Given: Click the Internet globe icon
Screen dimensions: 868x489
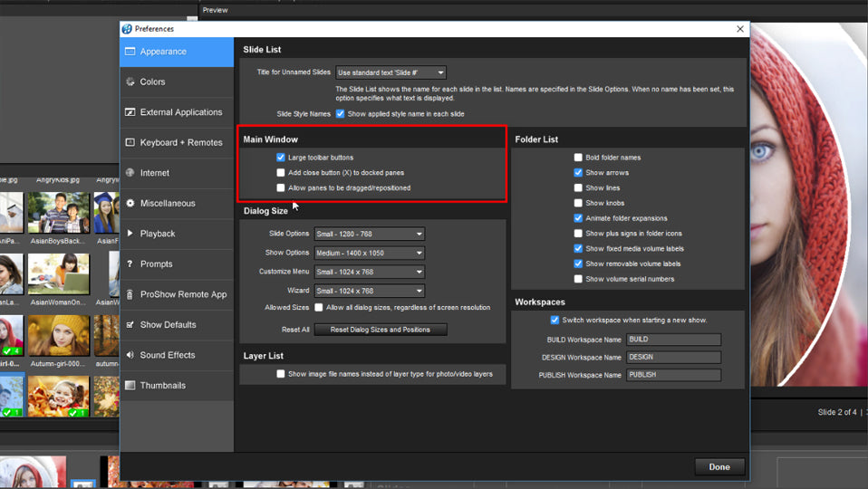Looking at the screenshot, I should pyautogui.click(x=130, y=173).
